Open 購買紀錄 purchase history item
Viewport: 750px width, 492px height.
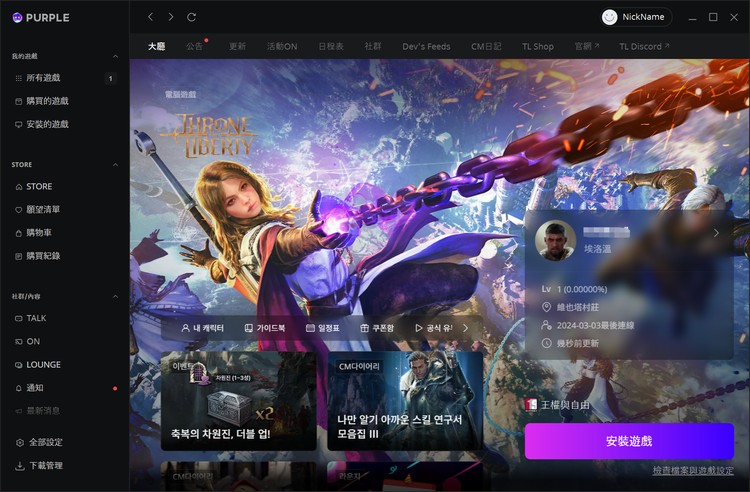(38, 256)
